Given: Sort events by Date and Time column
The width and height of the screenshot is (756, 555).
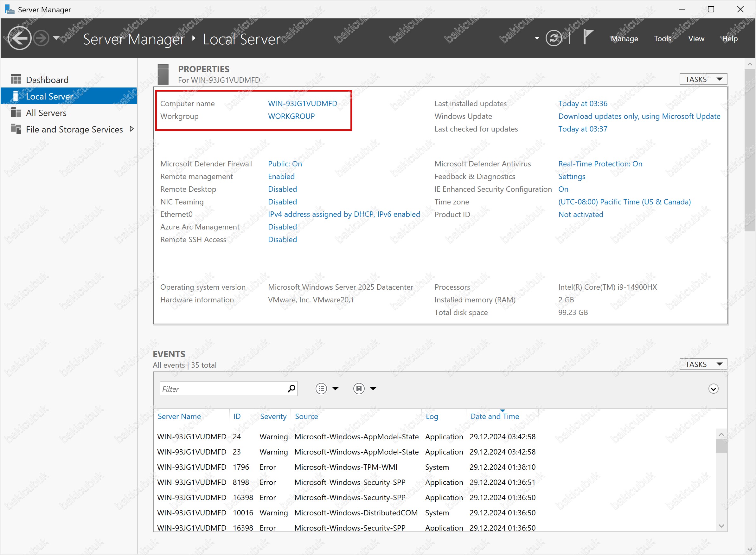Looking at the screenshot, I should tap(494, 416).
